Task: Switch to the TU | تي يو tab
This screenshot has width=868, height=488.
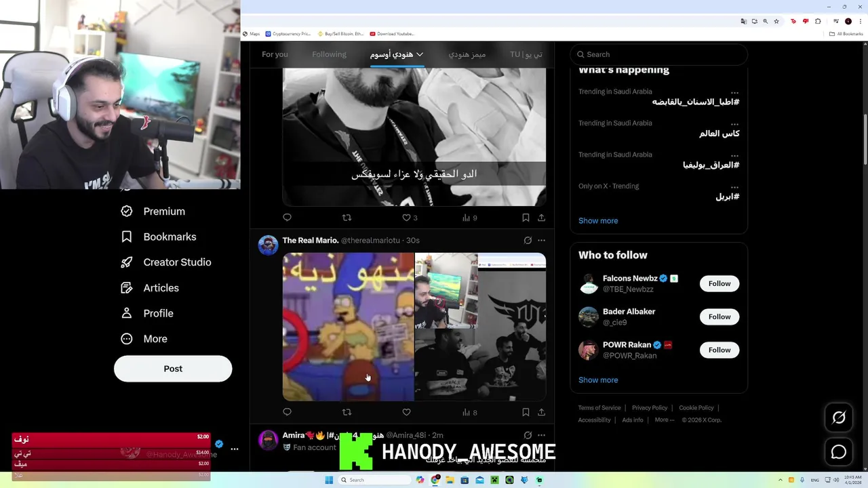Action: tap(526, 54)
